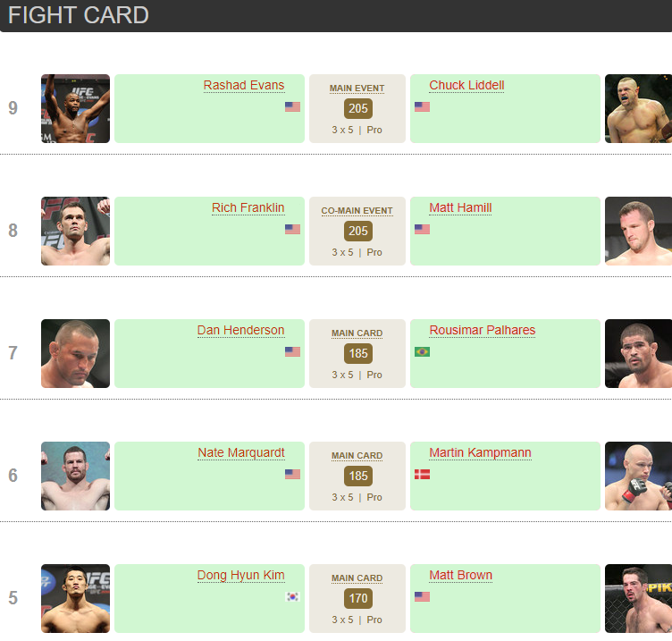Click the US flag under Matt Hamill
Image resolution: width=672 pixels, height=641 pixels.
[x=422, y=229]
